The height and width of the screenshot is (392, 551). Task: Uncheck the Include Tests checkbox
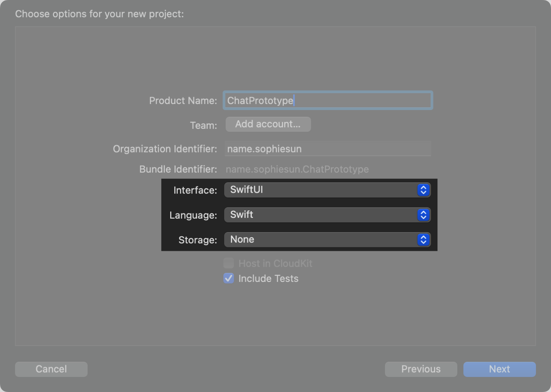229,278
